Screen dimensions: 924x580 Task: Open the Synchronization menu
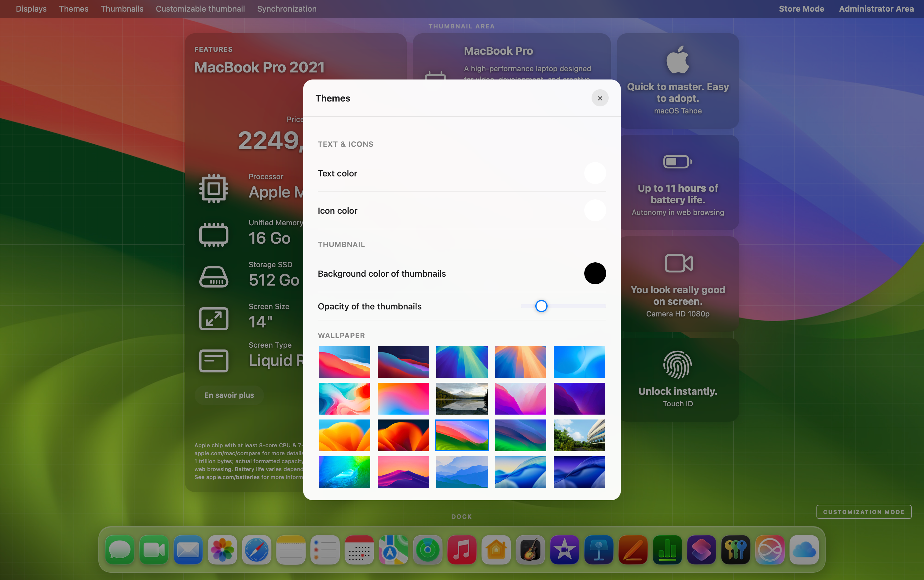(287, 9)
